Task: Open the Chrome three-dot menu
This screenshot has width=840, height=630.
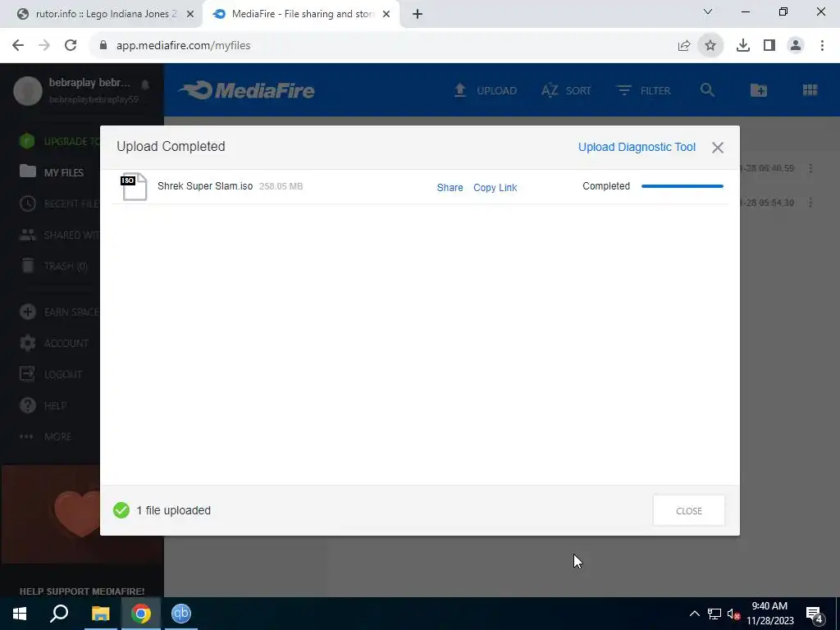Action: coord(822,46)
